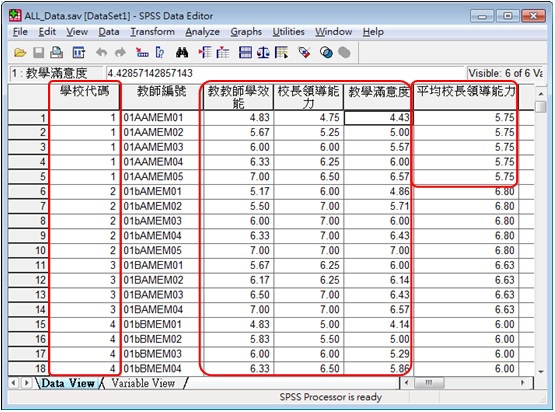Viewport: 555px width, 412px height.
Task: Click the Value Labels tag icon
Action: [304, 53]
